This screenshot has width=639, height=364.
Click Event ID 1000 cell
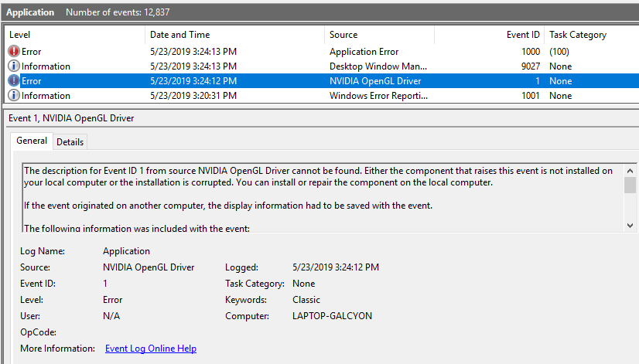pyautogui.click(x=531, y=52)
